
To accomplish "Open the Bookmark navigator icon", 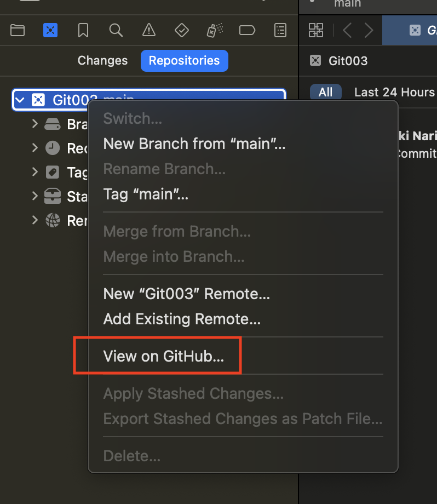I will pyautogui.click(x=83, y=31).
